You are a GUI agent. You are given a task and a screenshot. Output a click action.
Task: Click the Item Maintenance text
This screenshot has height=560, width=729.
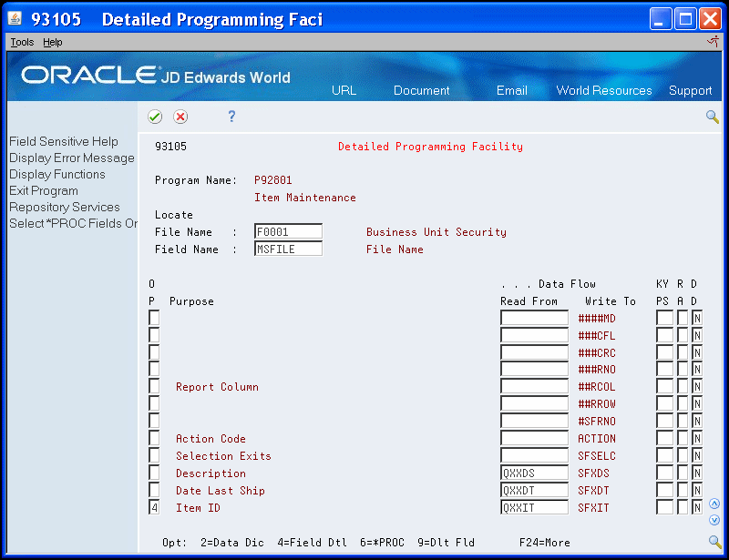305,198
